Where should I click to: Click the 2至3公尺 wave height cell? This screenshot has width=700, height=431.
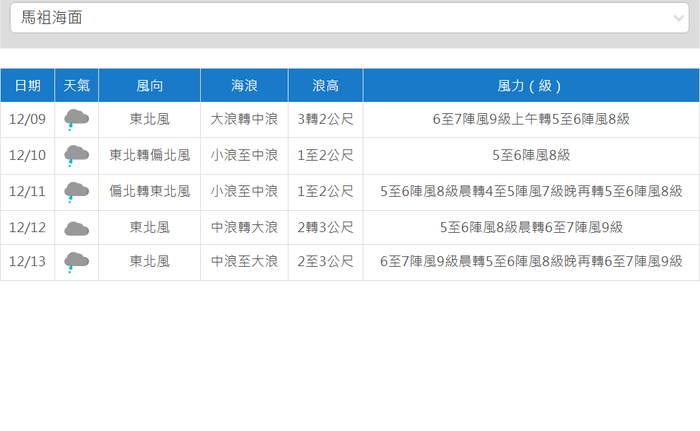(x=325, y=263)
